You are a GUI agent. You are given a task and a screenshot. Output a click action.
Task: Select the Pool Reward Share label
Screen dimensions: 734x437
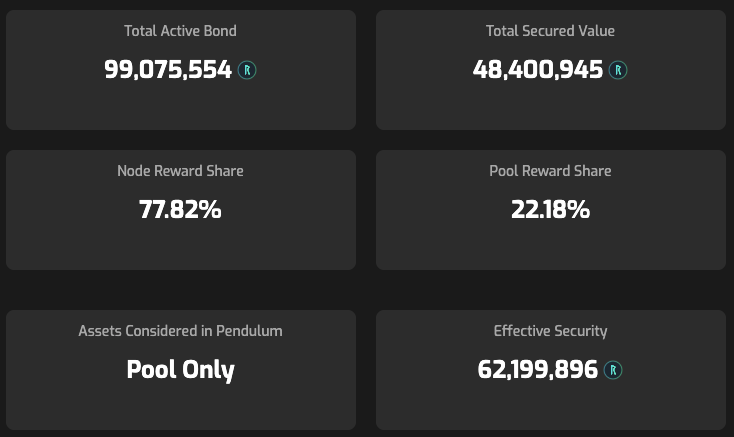550,171
